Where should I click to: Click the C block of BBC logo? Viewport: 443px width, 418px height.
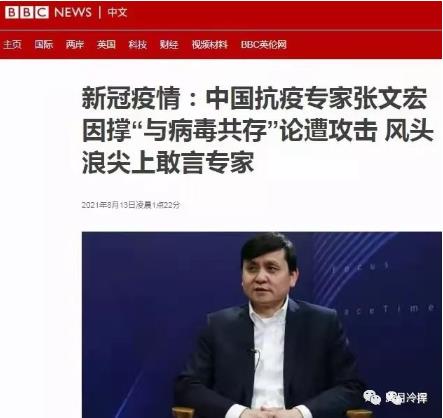(42, 13)
